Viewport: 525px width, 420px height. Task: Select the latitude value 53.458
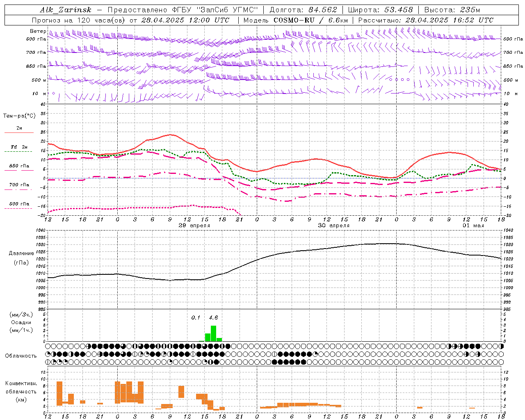pos(399,10)
